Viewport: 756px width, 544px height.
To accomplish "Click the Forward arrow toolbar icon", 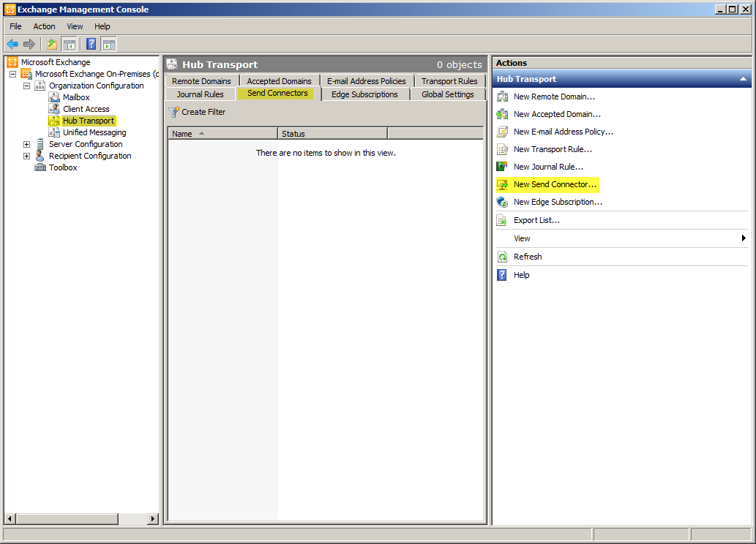I will [x=29, y=45].
